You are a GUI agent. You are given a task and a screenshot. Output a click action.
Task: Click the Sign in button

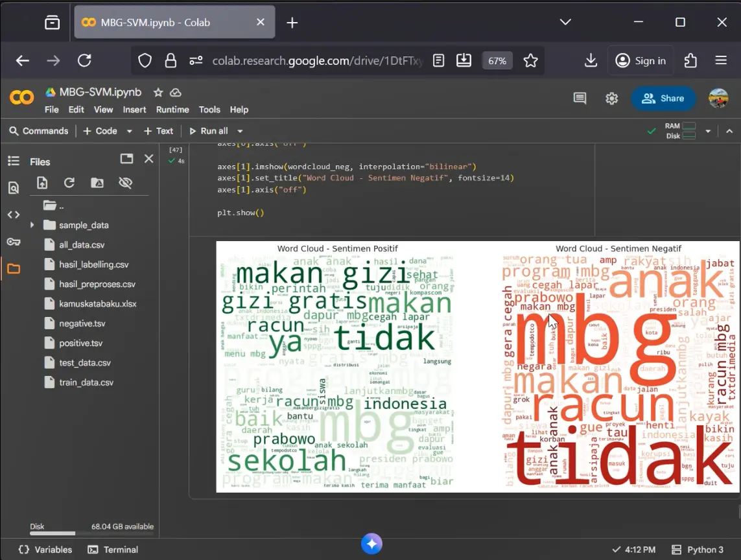(641, 60)
